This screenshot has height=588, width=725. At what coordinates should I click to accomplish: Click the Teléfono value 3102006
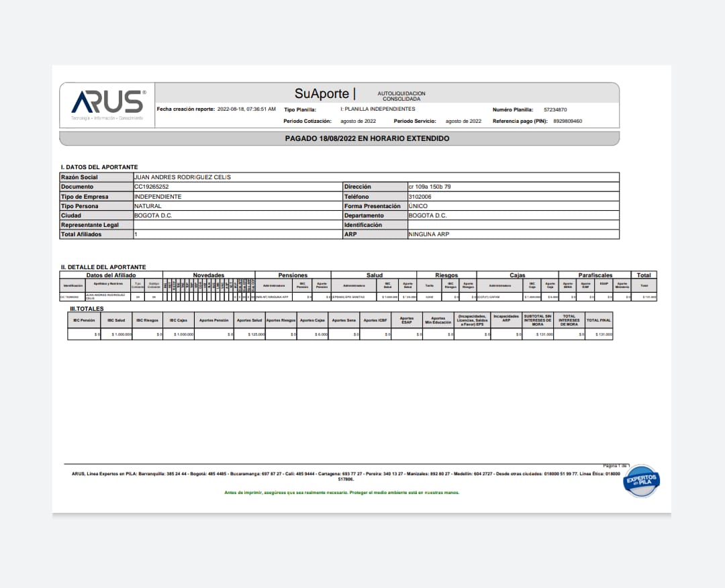(420, 197)
